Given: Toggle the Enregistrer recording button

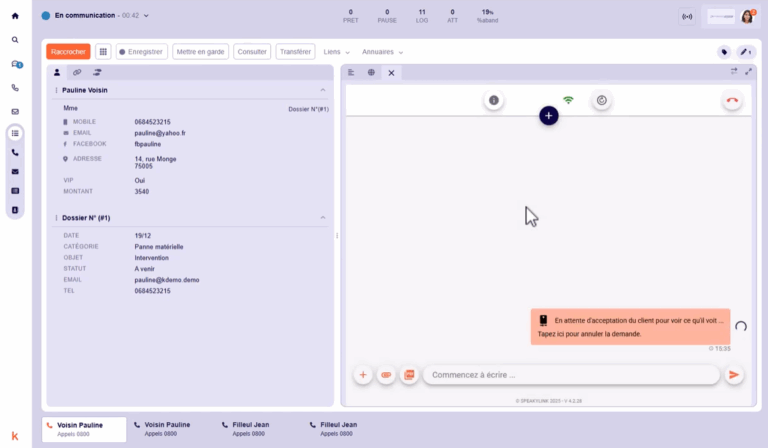Looking at the screenshot, I should click(x=141, y=52).
